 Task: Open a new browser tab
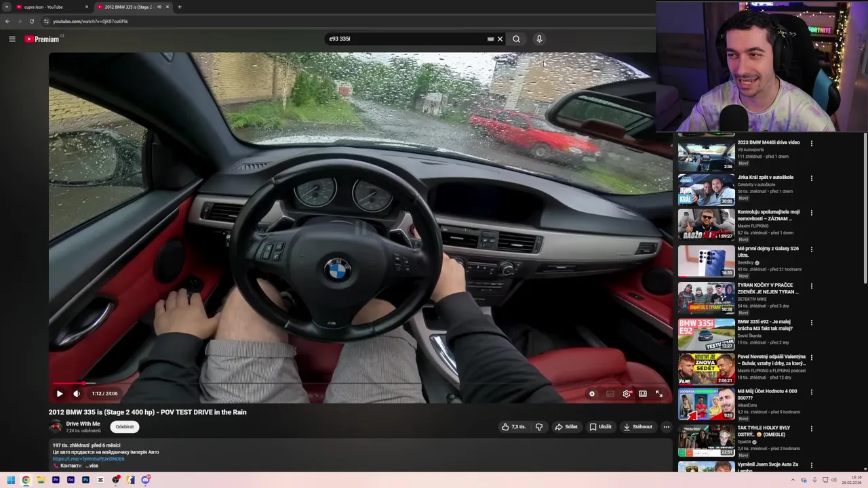pos(180,7)
